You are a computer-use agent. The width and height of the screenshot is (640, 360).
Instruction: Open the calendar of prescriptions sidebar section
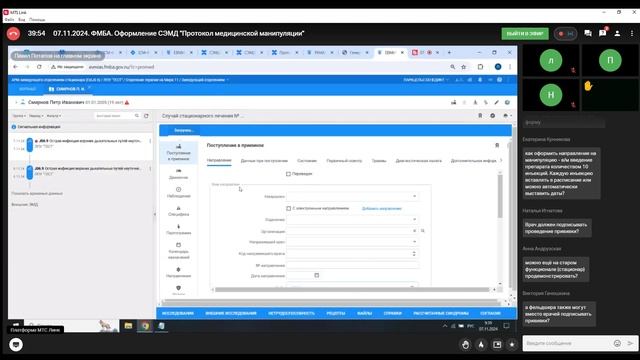178,251
